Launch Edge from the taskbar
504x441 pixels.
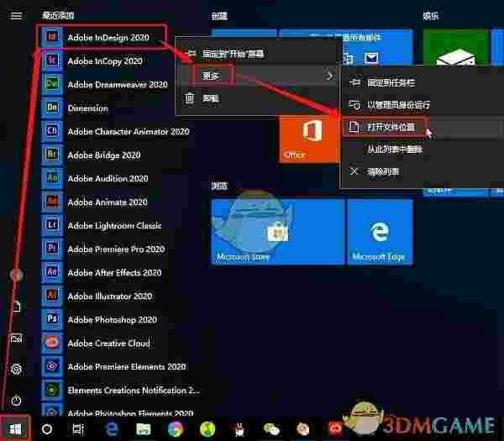pyautogui.click(x=112, y=428)
